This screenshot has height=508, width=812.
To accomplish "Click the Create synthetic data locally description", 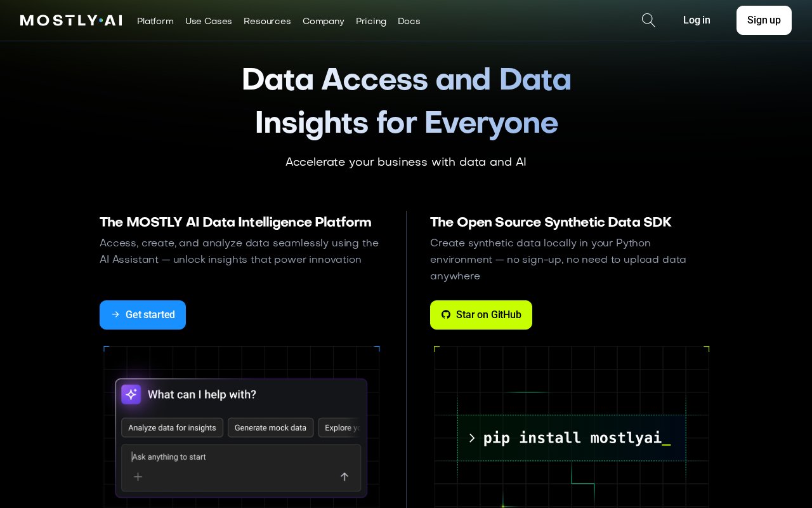I will coord(558,260).
